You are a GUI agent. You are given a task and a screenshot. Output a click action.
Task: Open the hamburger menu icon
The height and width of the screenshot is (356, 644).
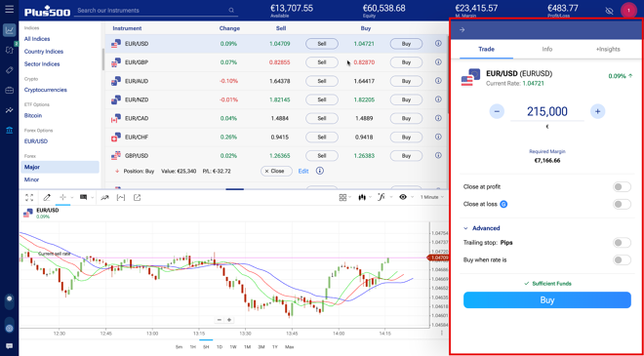[x=9, y=9]
